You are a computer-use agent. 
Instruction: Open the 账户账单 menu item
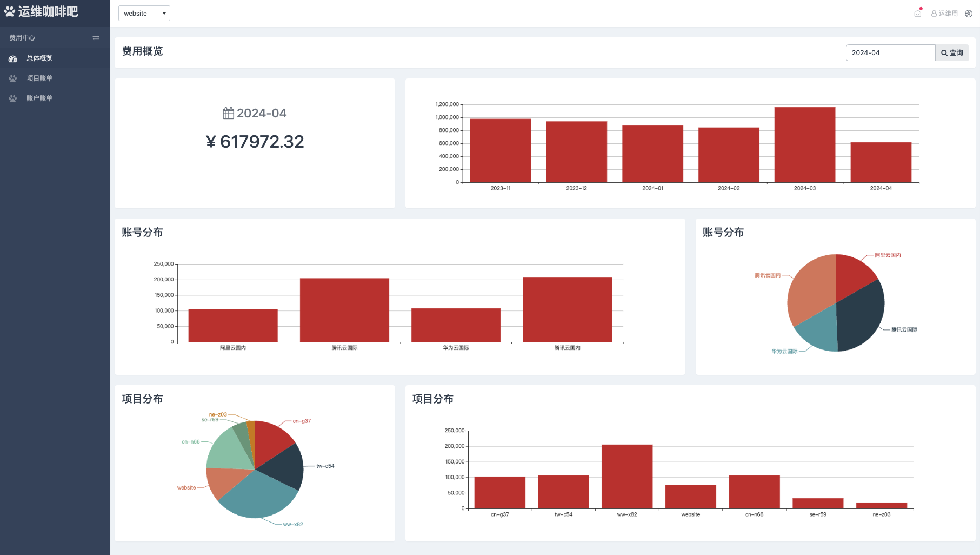coord(39,98)
